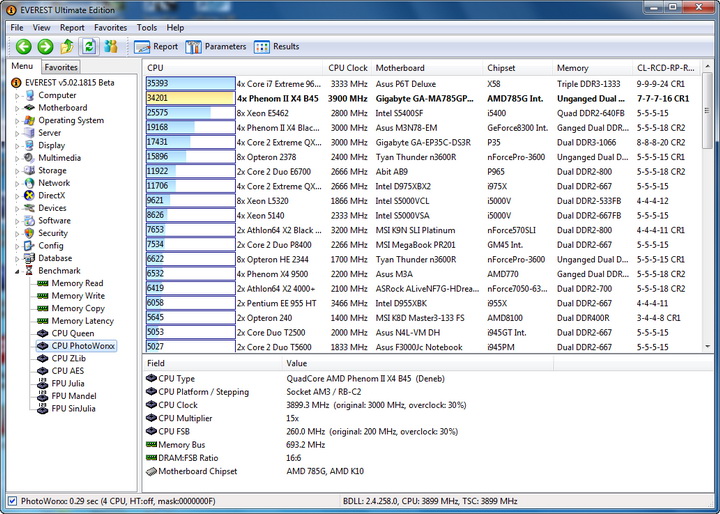Select FPU Mandel benchmark
Image resolution: width=720 pixels, height=514 pixels.
click(x=74, y=396)
